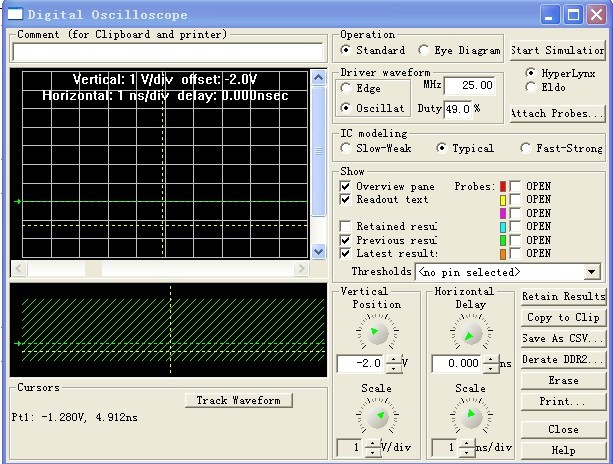
Task: Disable the Readout text checkbox
Action: click(346, 200)
